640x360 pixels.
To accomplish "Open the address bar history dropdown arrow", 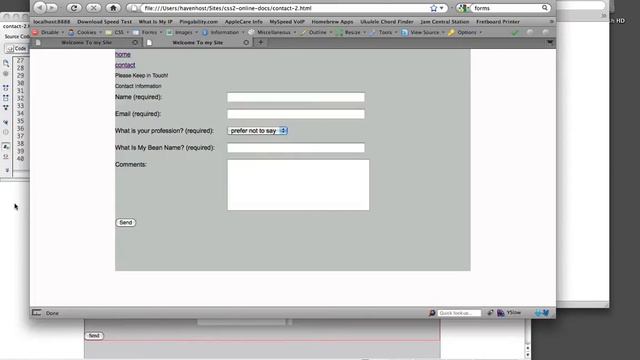I will [442, 8].
